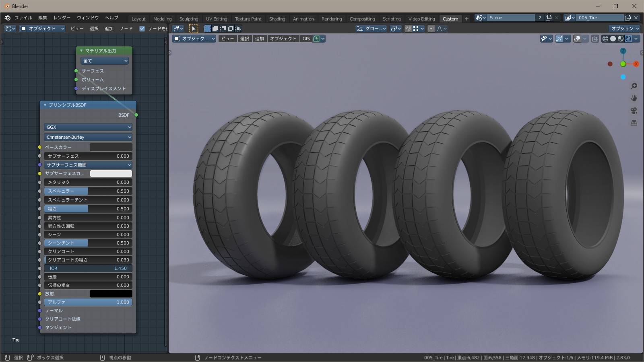The width and height of the screenshot is (644, 362).
Task: Toggle viewport overlays display
Action: [x=577, y=39]
